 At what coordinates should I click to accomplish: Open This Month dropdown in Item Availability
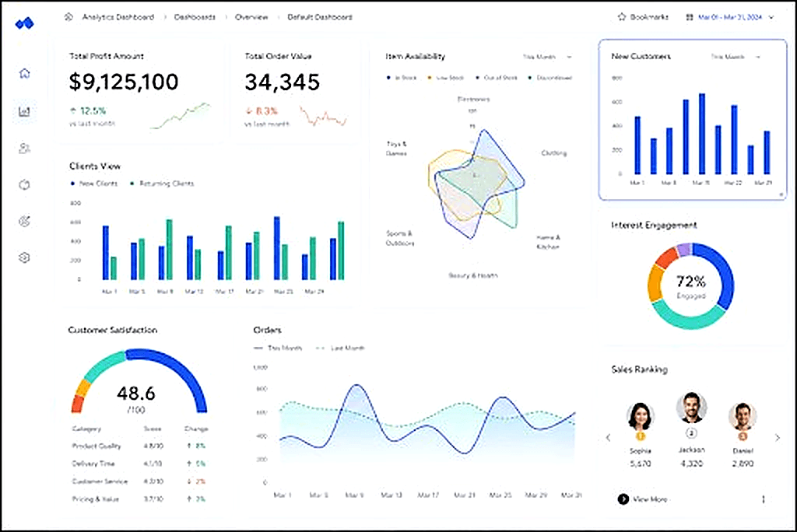coord(547,57)
